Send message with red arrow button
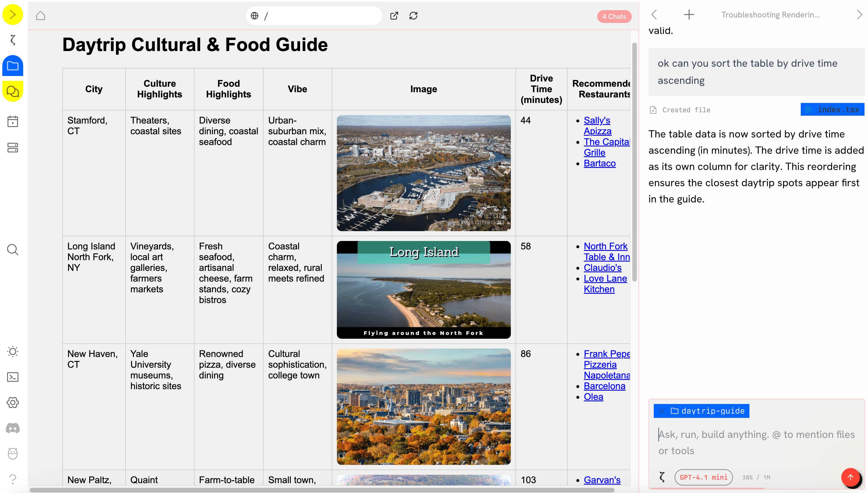Screen dimensions: 868x493 tap(850, 477)
